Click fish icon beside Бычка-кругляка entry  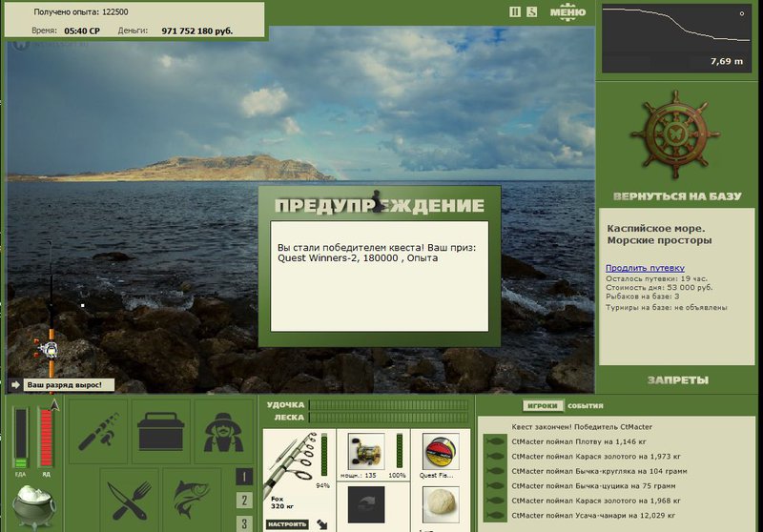(x=495, y=471)
